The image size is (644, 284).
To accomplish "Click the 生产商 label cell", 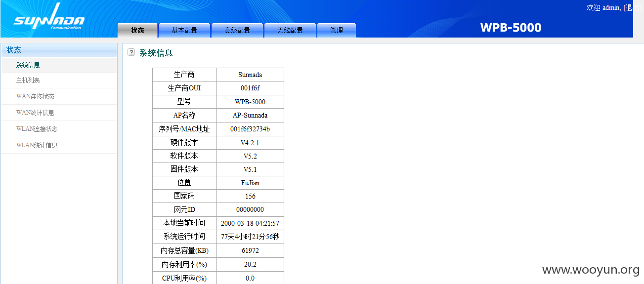I will click(x=184, y=75).
